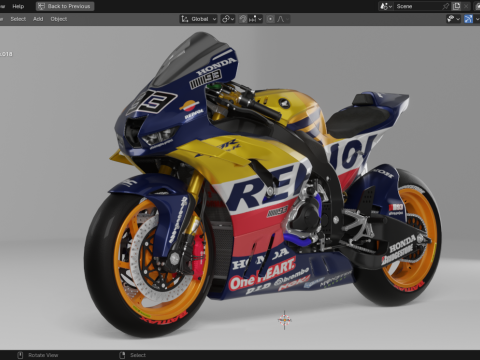480x360 pixels.
Task: Open the Global transform orientation dropdown
Action: [199, 19]
